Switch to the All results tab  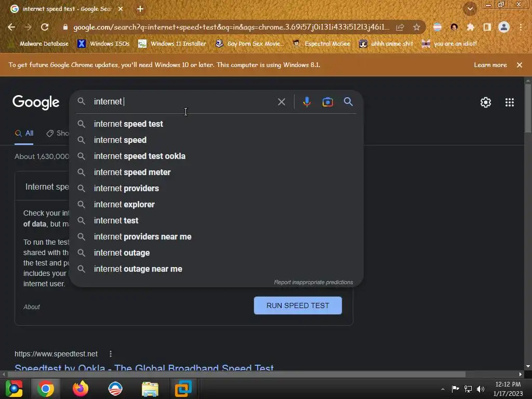click(24, 134)
